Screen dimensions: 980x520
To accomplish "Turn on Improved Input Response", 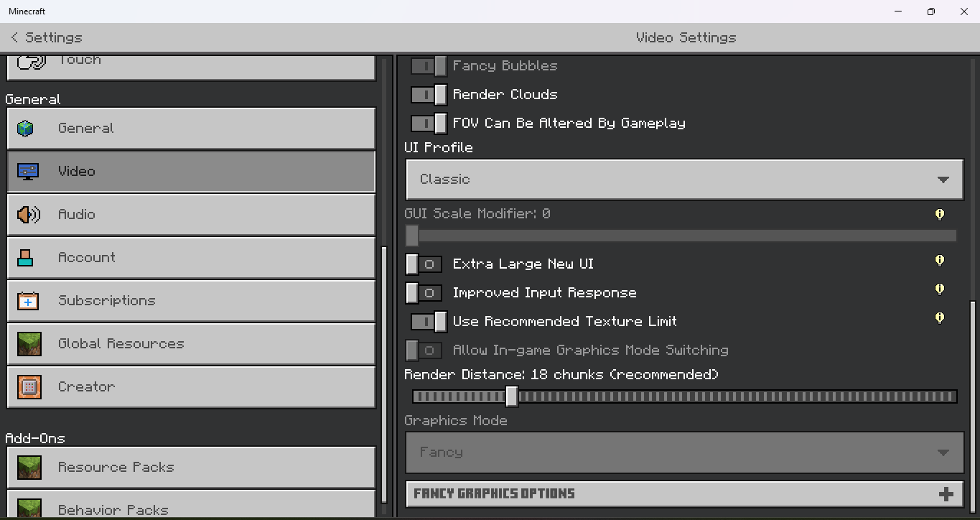I will [x=424, y=293].
